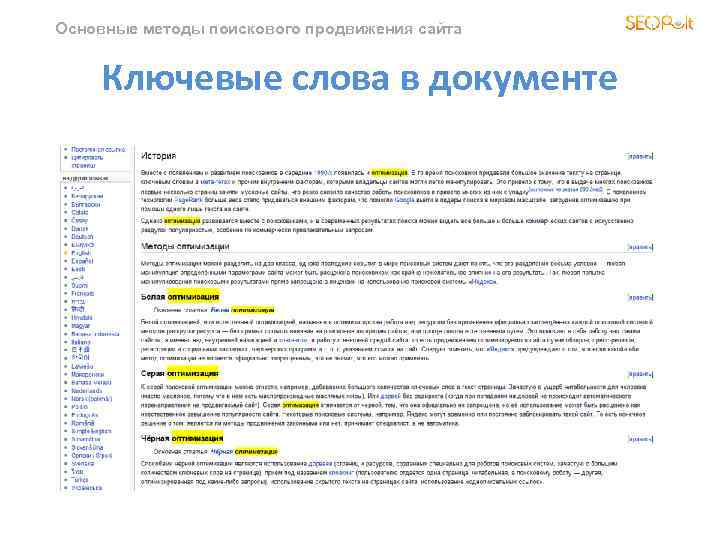Open the Română language link
Viewport: 720px width, 540px height.
[83, 423]
